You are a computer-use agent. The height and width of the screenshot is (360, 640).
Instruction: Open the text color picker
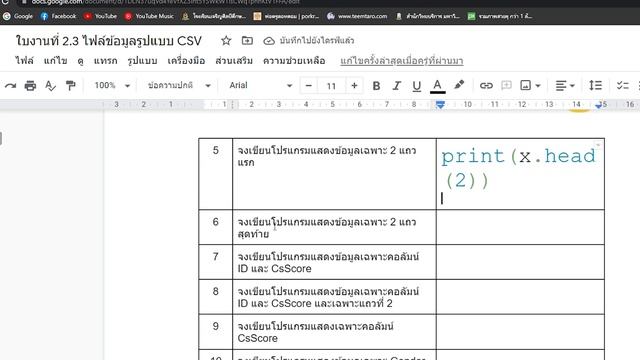click(437, 86)
